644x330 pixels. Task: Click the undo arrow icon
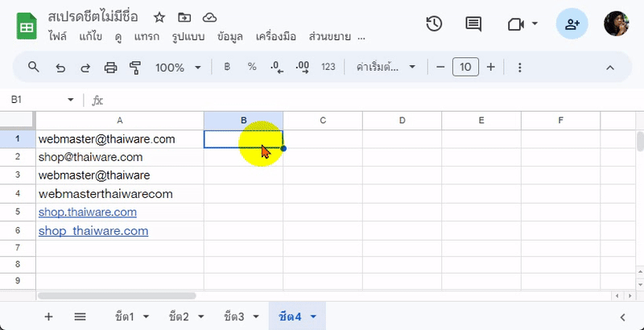(x=60, y=68)
